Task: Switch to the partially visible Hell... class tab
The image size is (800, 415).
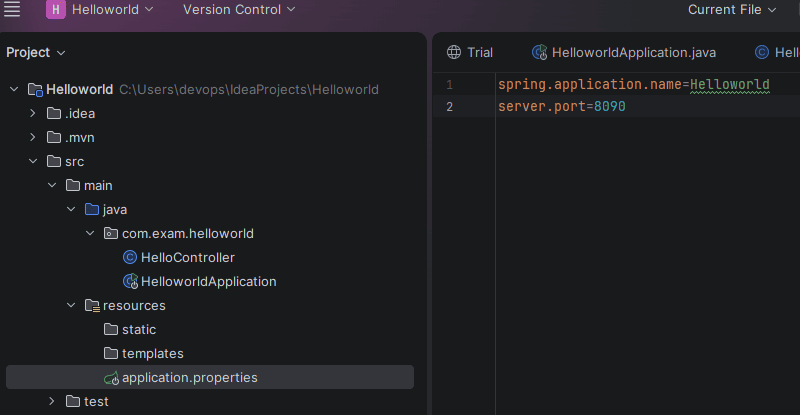Action: [776, 52]
